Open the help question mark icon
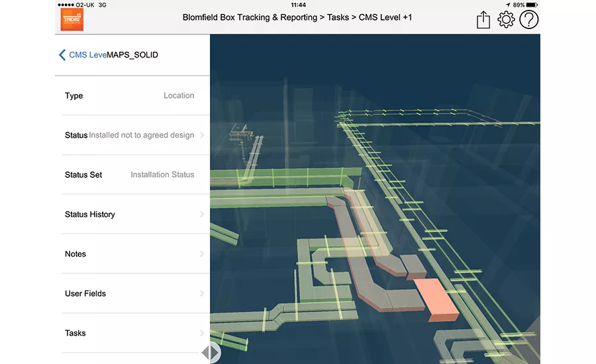The image size is (596, 364). click(528, 19)
